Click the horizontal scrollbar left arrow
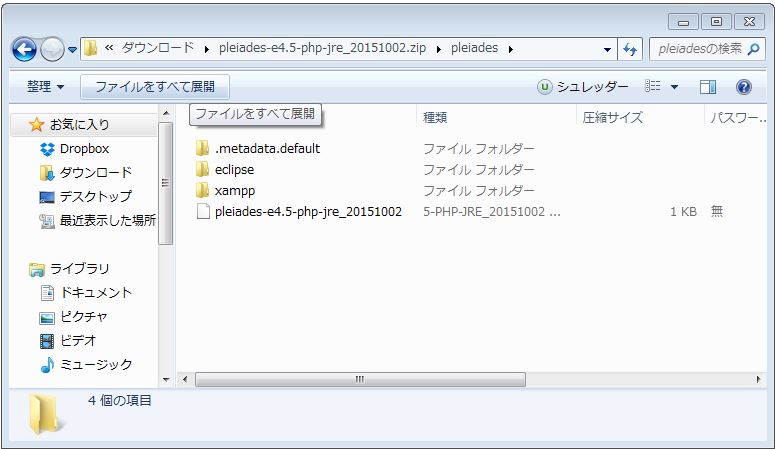Screen dimensions: 775x449 click(185, 379)
